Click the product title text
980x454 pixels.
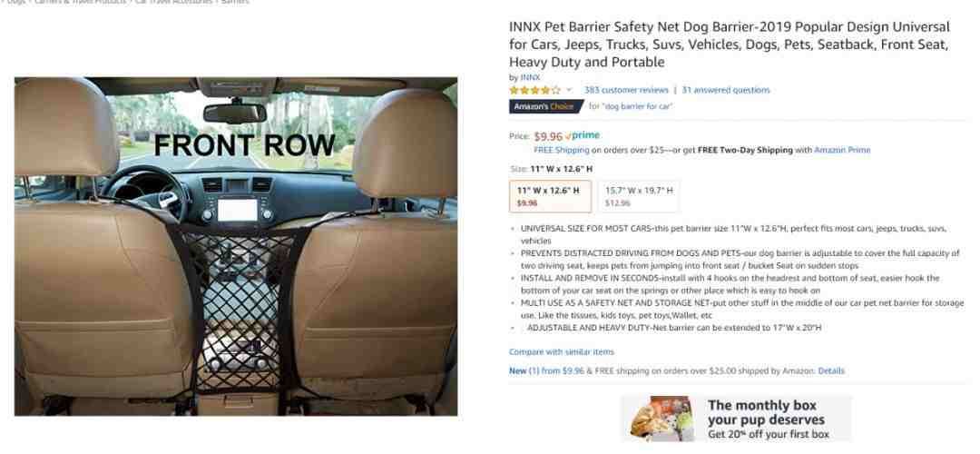click(730, 44)
